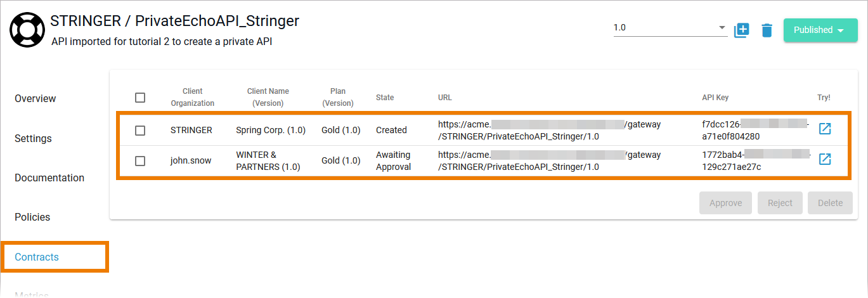Image resolution: width=868 pixels, height=298 pixels.
Task: Click the new version plus icon
Action: 742,30
